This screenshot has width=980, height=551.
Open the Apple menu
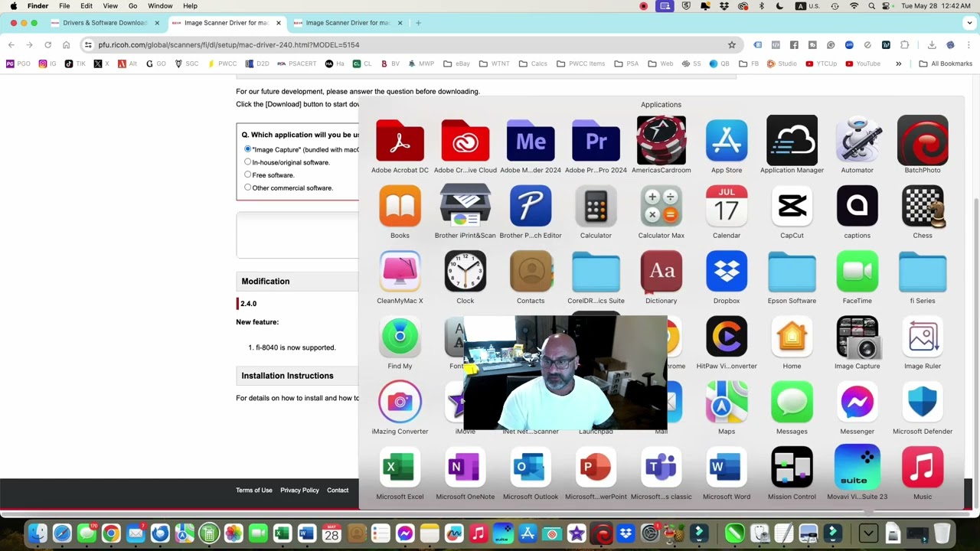(14, 6)
